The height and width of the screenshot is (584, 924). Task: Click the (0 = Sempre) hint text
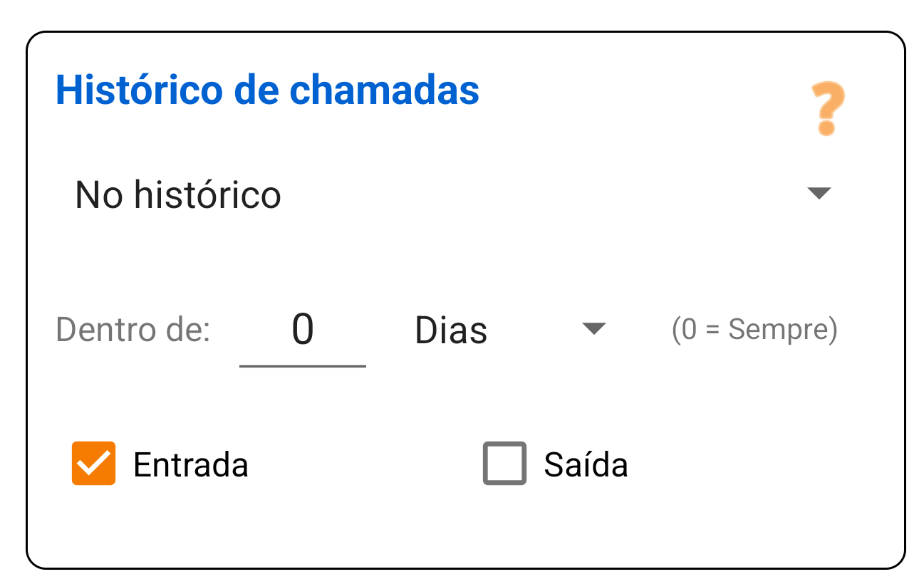[x=757, y=329]
